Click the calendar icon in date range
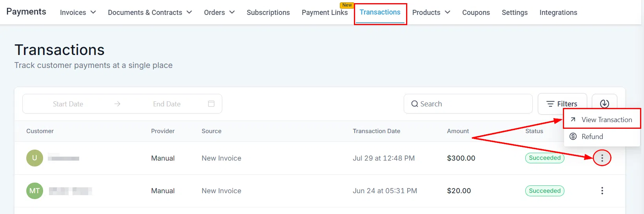 pos(211,104)
